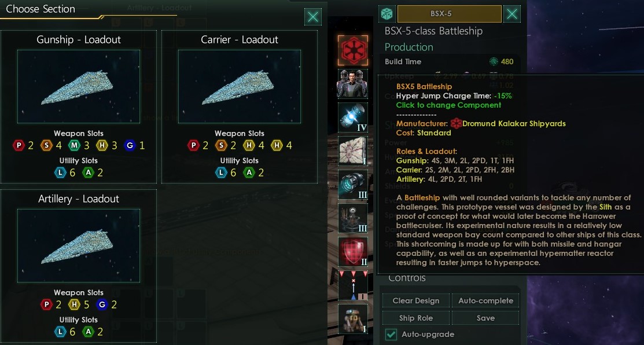The width and height of the screenshot is (644, 345).
Task: Click the droid auxiliary component icon
Action: pyautogui.click(x=353, y=319)
